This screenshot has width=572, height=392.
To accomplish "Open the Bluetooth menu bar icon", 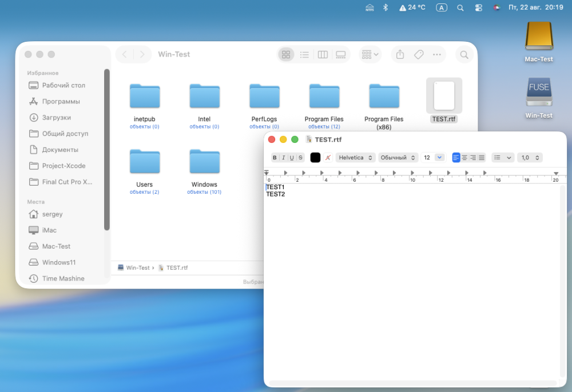I will [386, 7].
